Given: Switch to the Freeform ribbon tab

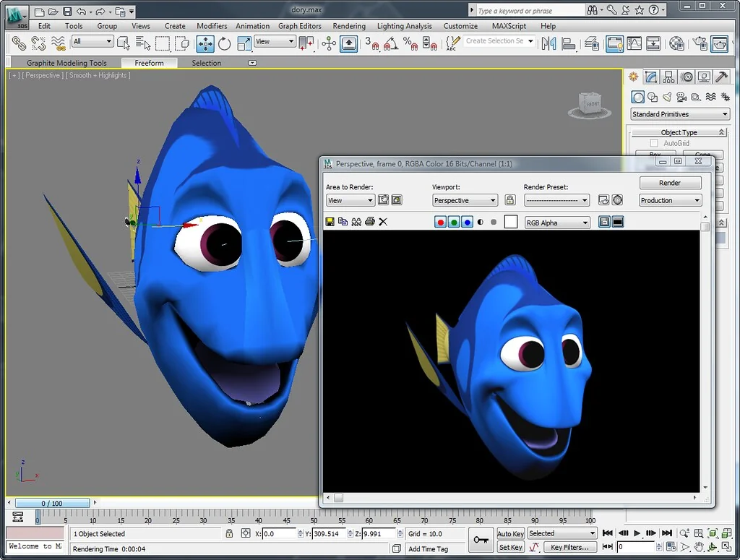Looking at the screenshot, I should point(149,63).
